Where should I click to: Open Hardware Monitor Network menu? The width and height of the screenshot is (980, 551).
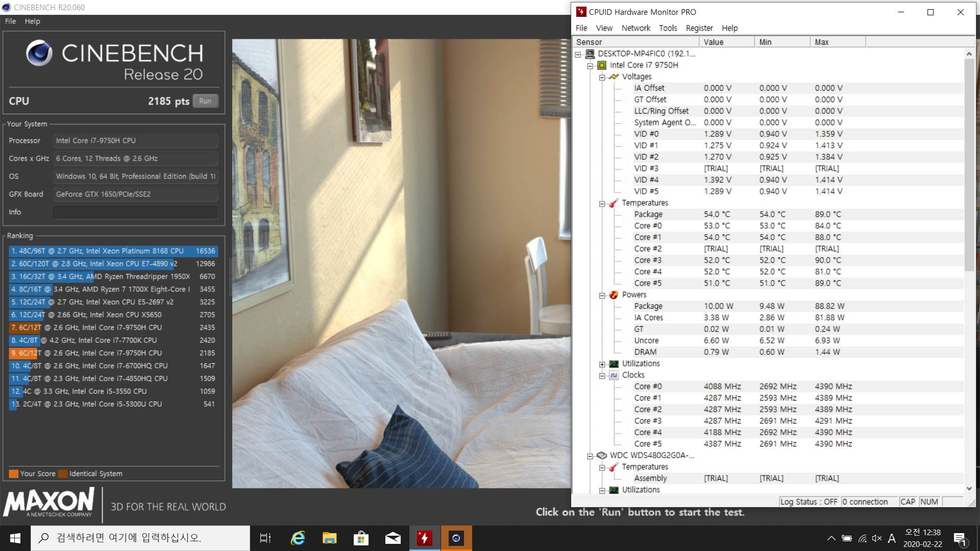point(635,28)
